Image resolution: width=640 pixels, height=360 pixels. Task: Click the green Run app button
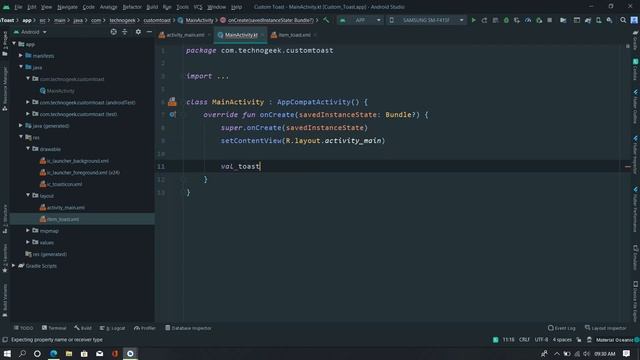click(473, 20)
